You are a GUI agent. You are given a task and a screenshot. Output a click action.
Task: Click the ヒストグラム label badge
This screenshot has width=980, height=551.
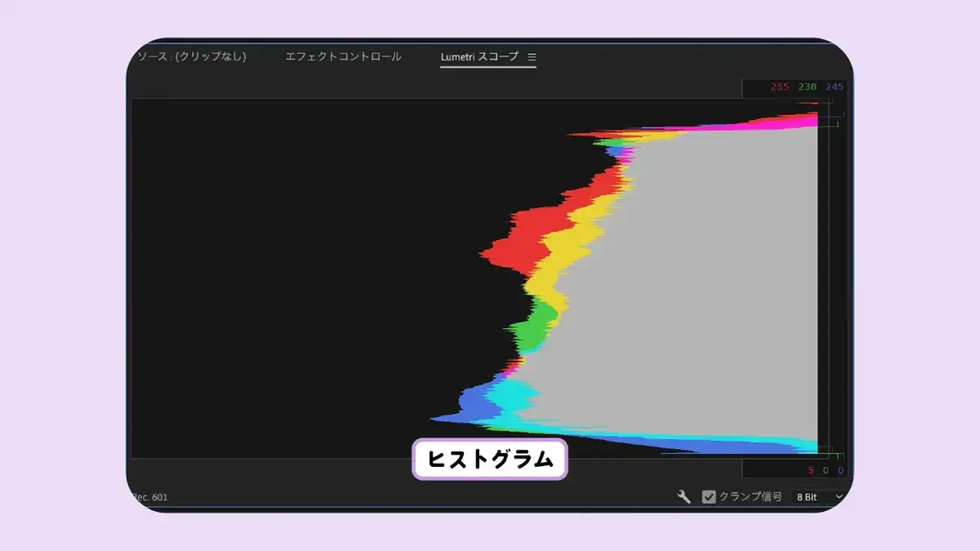(x=490, y=460)
